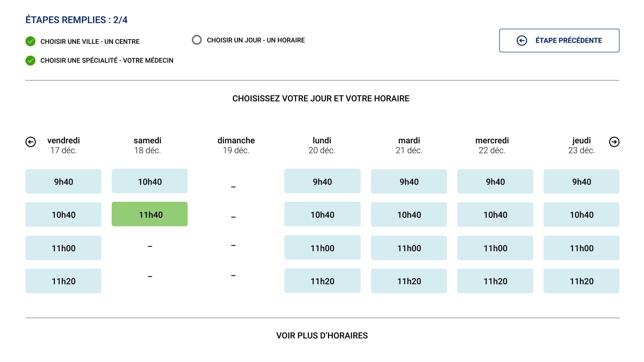Go to previous week with left arrow
The width and height of the screenshot is (644, 362).
coord(31,142)
